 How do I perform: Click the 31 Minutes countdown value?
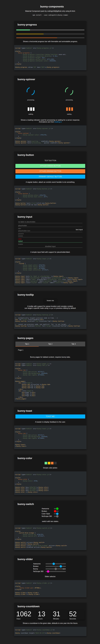56,614
